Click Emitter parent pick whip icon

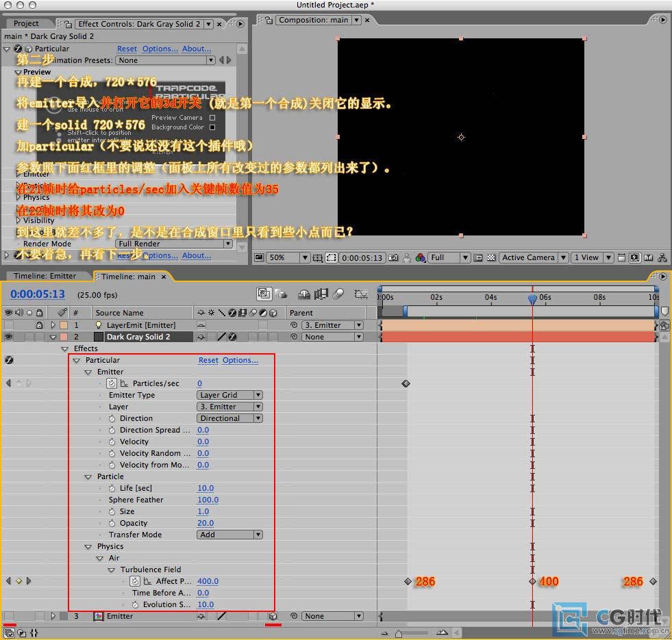[294, 616]
